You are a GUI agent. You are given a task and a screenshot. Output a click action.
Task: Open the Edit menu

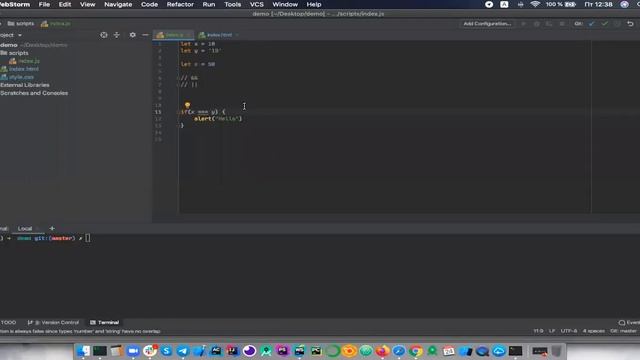click(65, 4)
